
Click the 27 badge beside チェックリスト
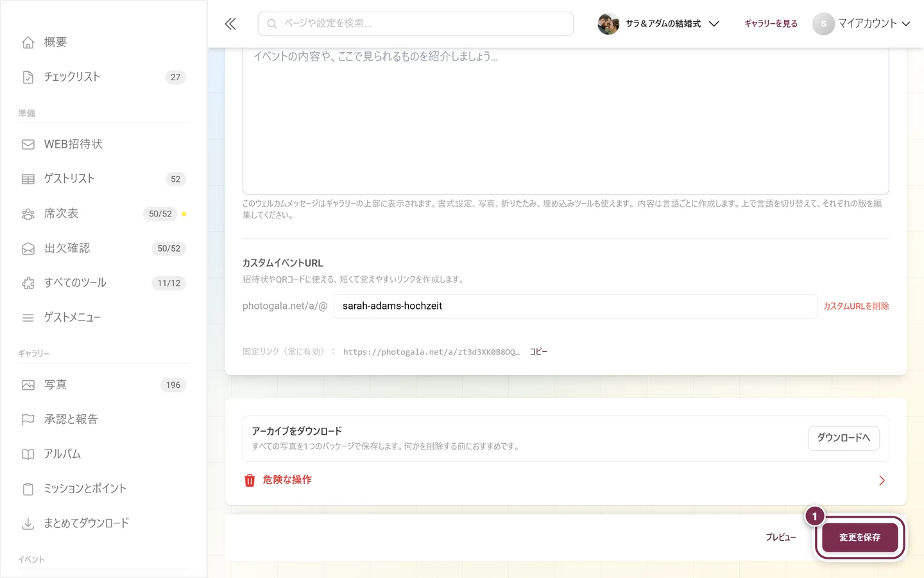coord(176,77)
